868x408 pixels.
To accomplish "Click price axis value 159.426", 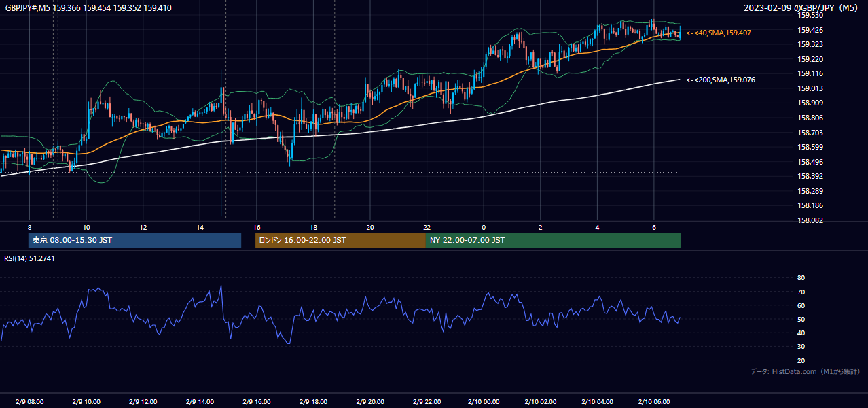I will point(810,30).
